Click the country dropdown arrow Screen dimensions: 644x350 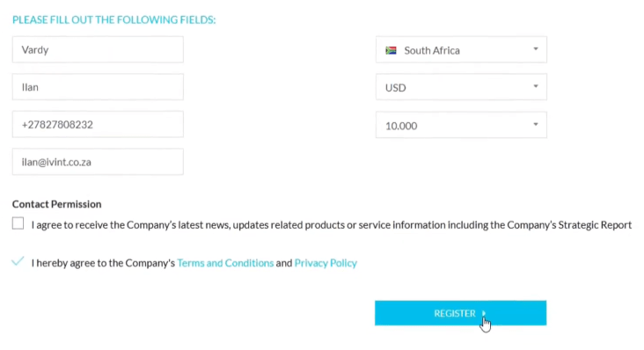pos(536,49)
